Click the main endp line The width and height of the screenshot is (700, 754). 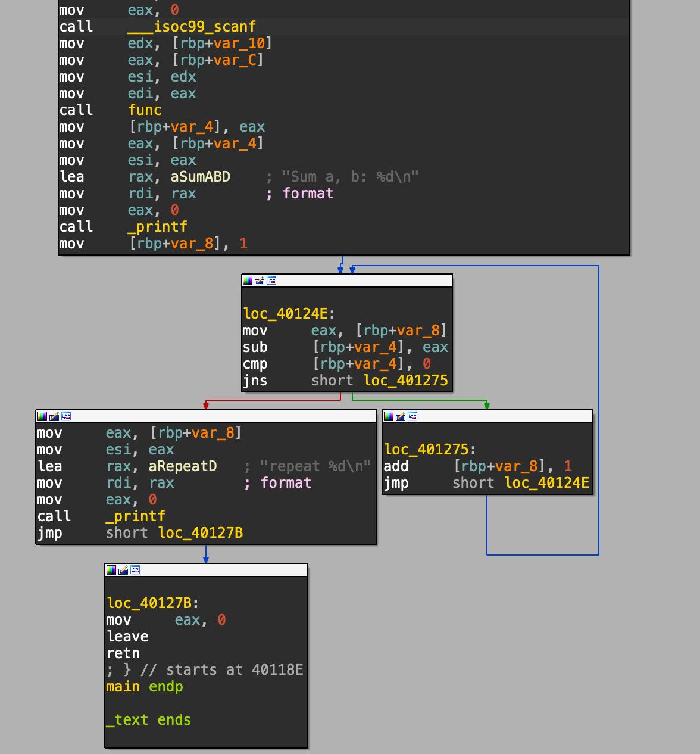pyautogui.click(x=145, y=687)
